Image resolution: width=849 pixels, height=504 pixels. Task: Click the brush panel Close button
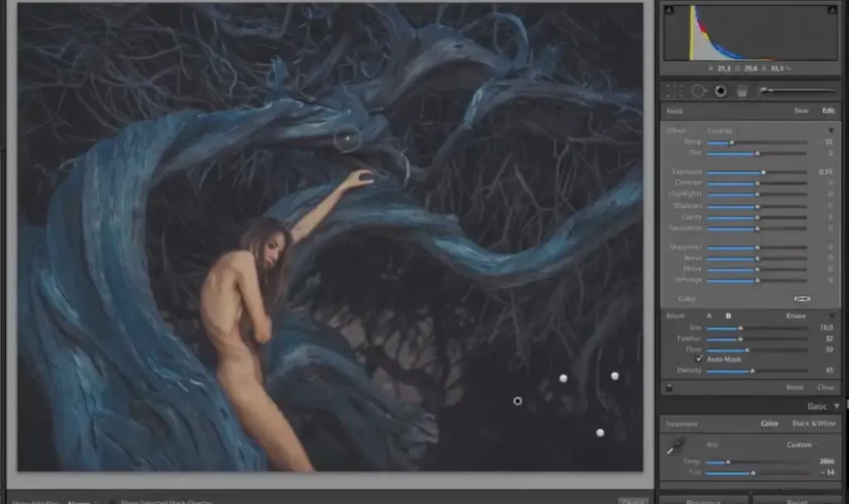[x=826, y=387]
